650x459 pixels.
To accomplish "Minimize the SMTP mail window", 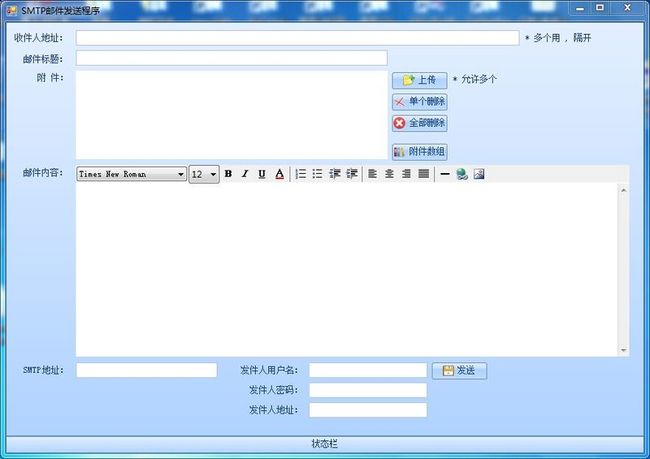I will click(x=580, y=8).
